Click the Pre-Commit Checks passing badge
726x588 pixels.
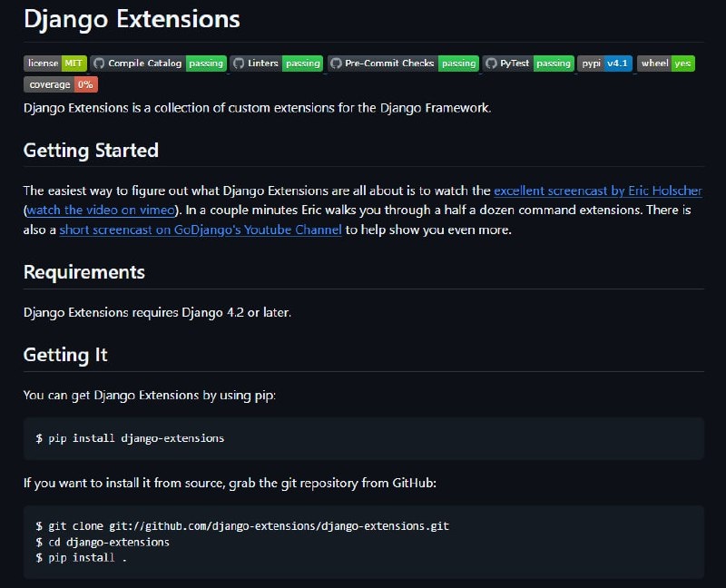tap(403, 64)
